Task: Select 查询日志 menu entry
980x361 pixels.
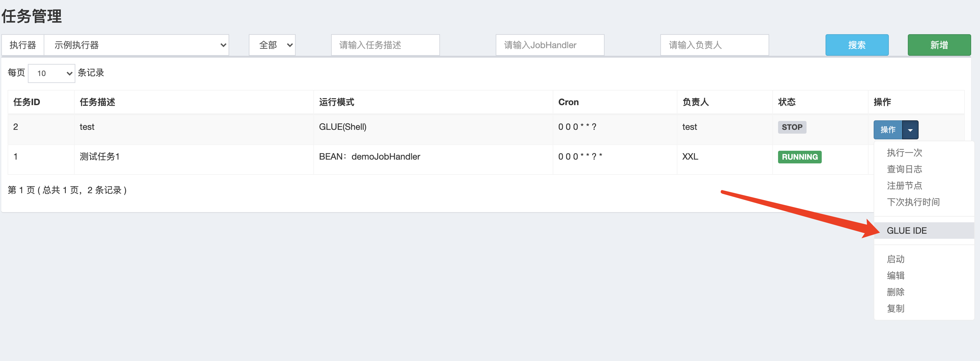Action: (x=904, y=169)
